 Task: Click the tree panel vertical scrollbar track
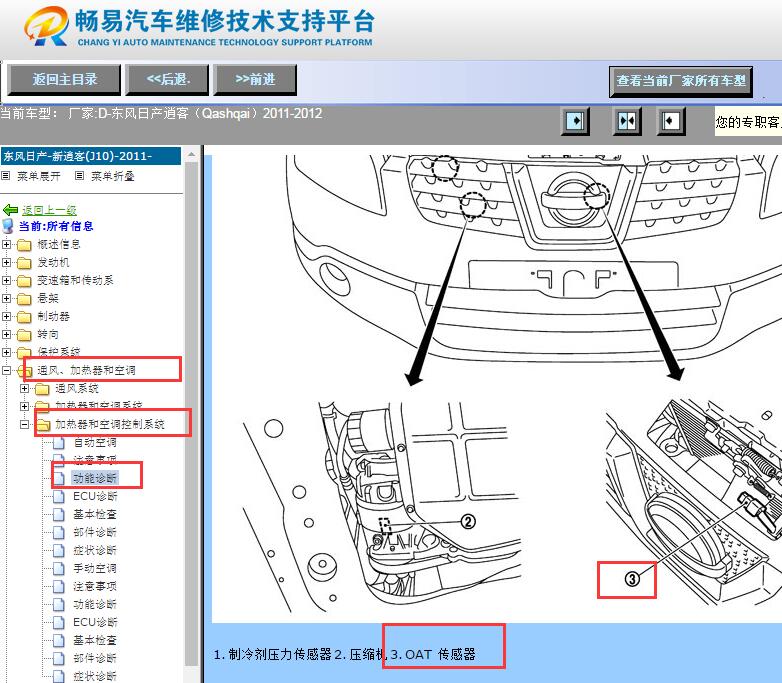[x=192, y=414]
